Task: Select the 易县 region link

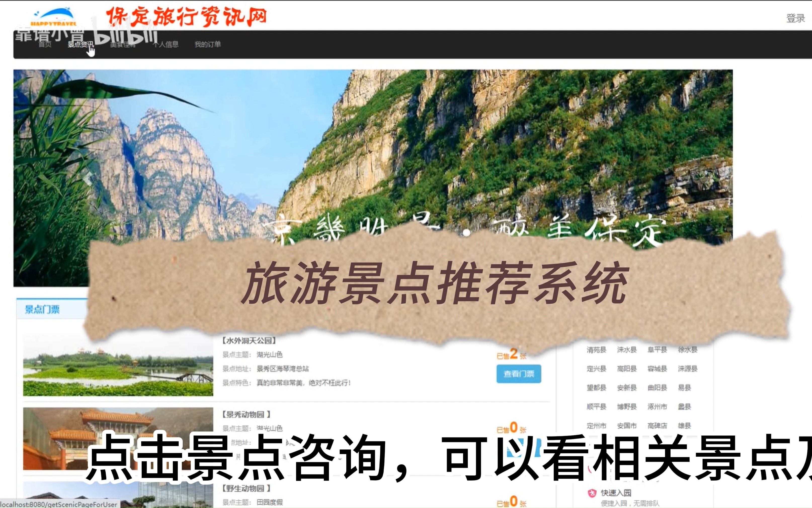Action: pyautogui.click(x=684, y=388)
